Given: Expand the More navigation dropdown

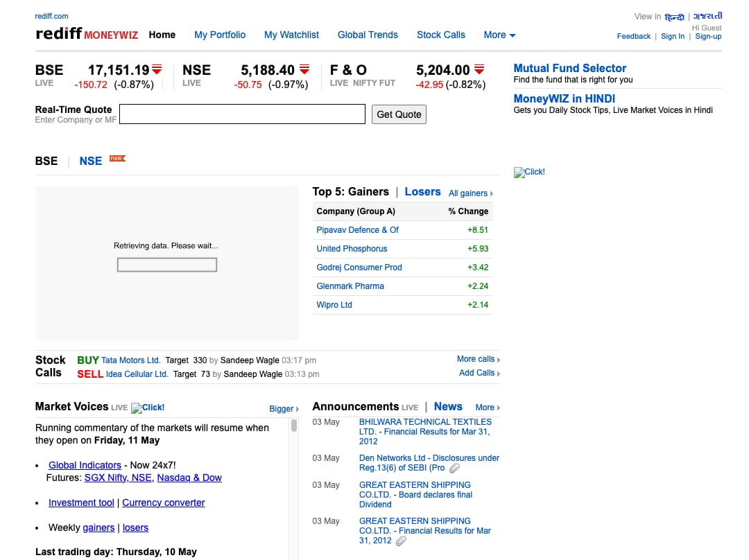Looking at the screenshot, I should point(499,35).
